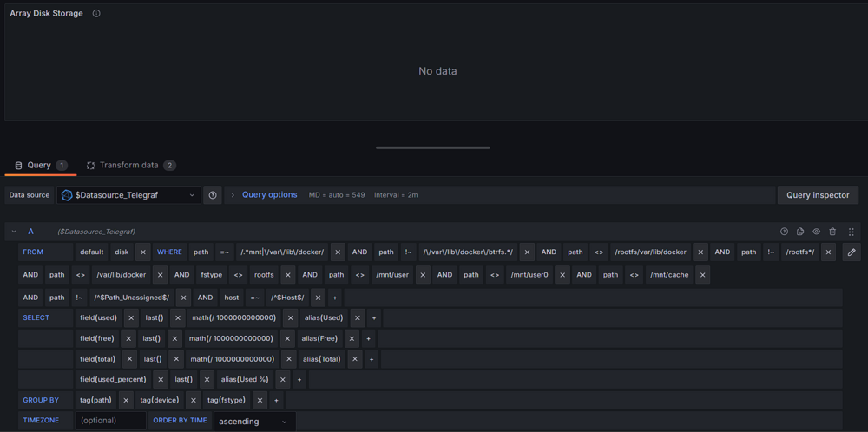Remove the /mnt/user condition
The height and width of the screenshot is (432, 868).
[423, 275]
